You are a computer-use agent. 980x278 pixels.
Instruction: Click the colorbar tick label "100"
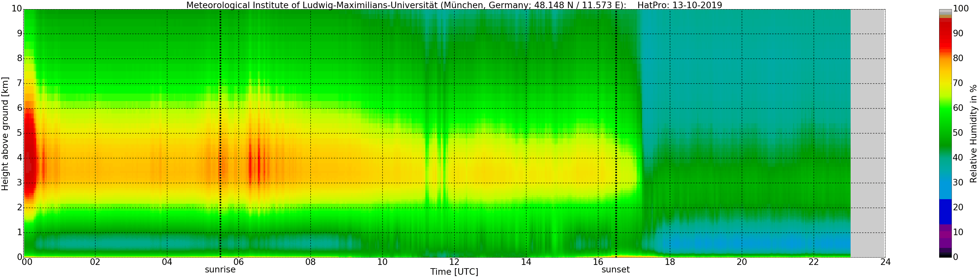(961, 9)
